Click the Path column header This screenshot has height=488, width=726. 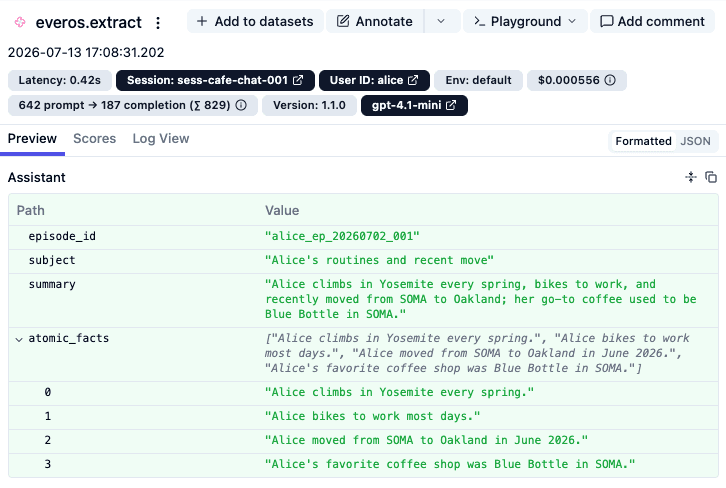pyautogui.click(x=31, y=211)
